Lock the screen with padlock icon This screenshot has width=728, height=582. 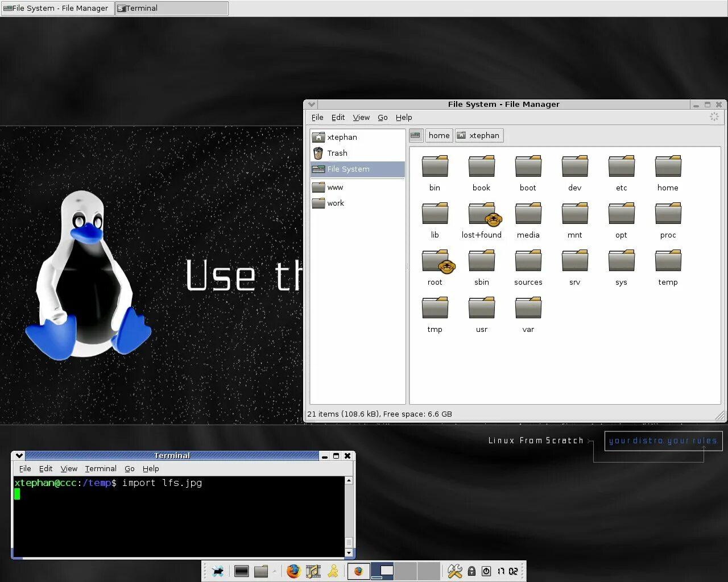click(x=471, y=571)
